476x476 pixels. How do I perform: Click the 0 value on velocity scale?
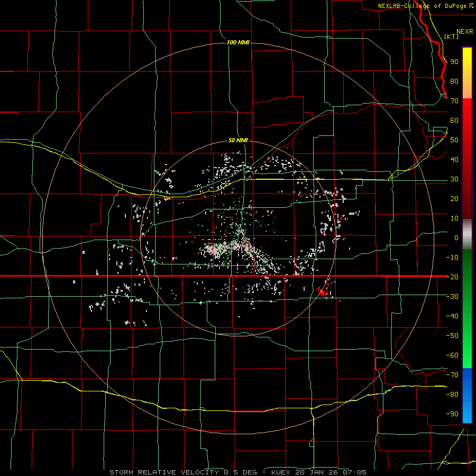456,237
